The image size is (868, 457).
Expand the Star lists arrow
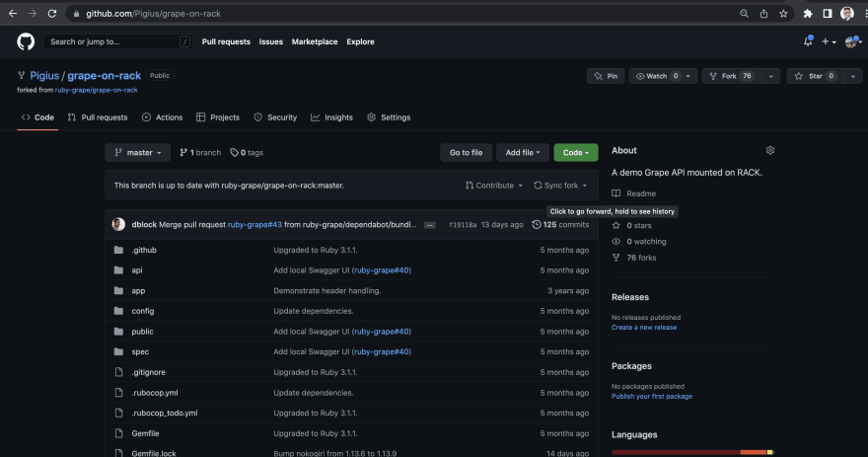(x=853, y=76)
